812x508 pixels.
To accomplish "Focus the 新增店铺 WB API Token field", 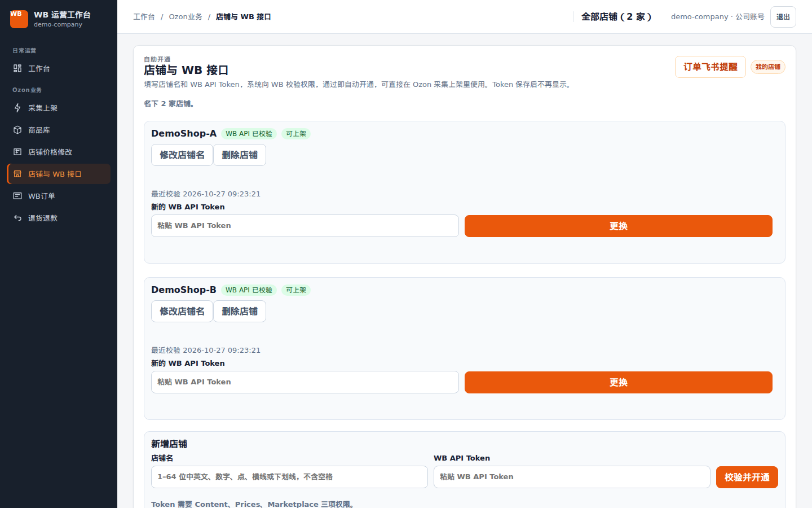I will coord(572,477).
